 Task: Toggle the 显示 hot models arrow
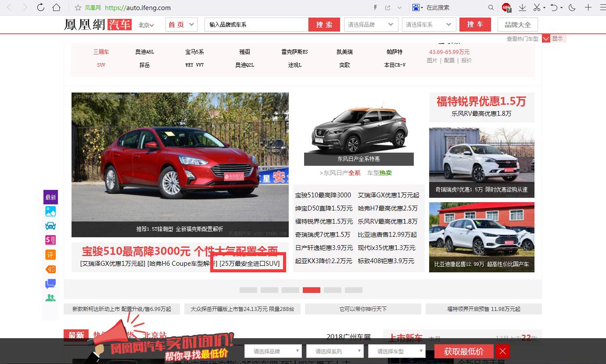[546, 39]
